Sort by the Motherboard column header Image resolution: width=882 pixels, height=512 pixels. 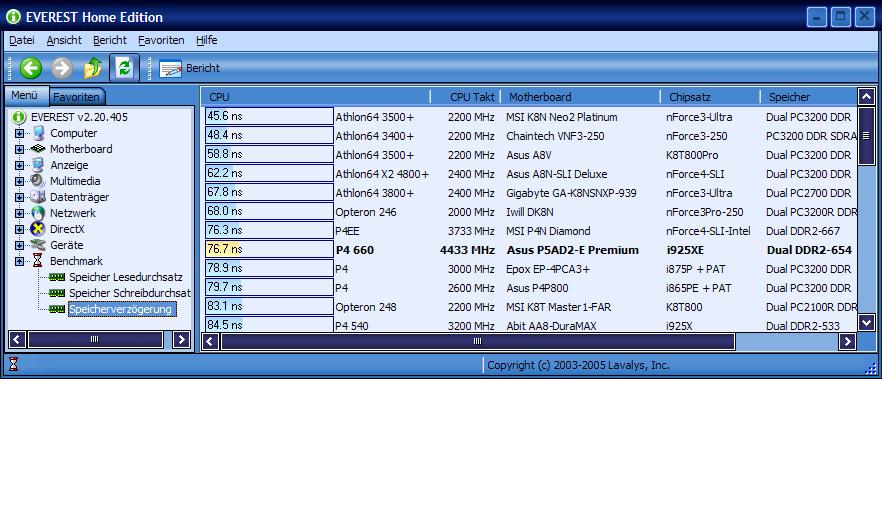pos(581,97)
